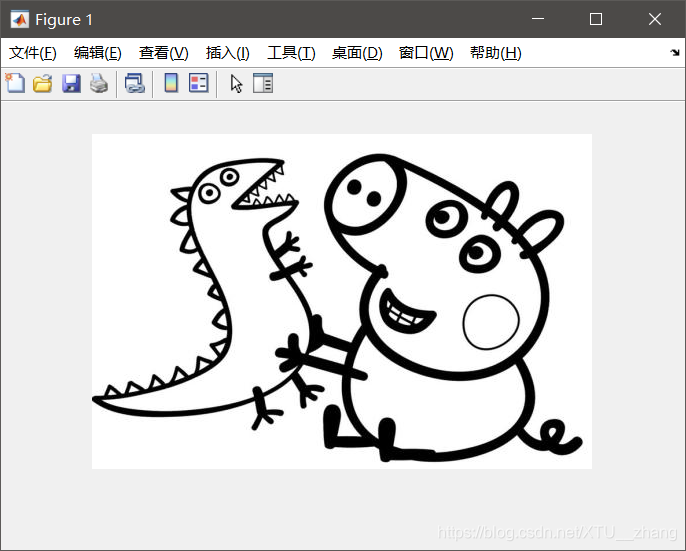The height and width of the screenshot is (551, 686).
Task: Open the 查看(V) menu
Action: coord(164,53)
